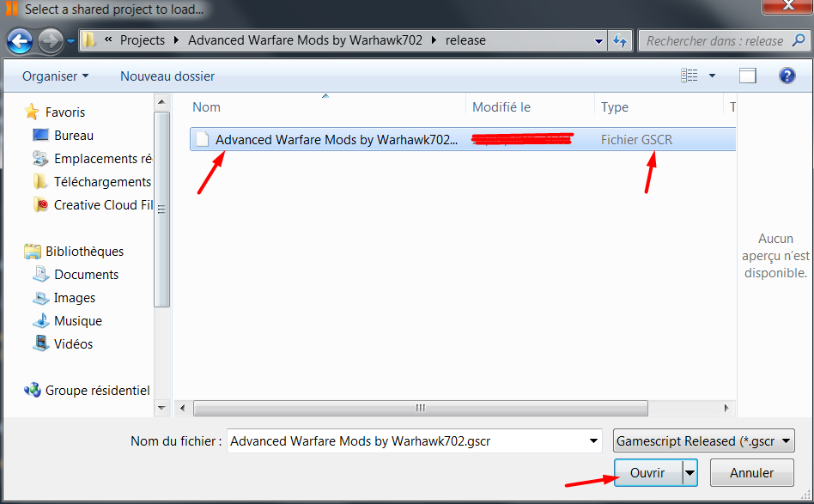Select Bibliothèques in the navigation pane
The width and height of the screenshot is (814, 504).
pyautogui.click(x=85, y=252)
